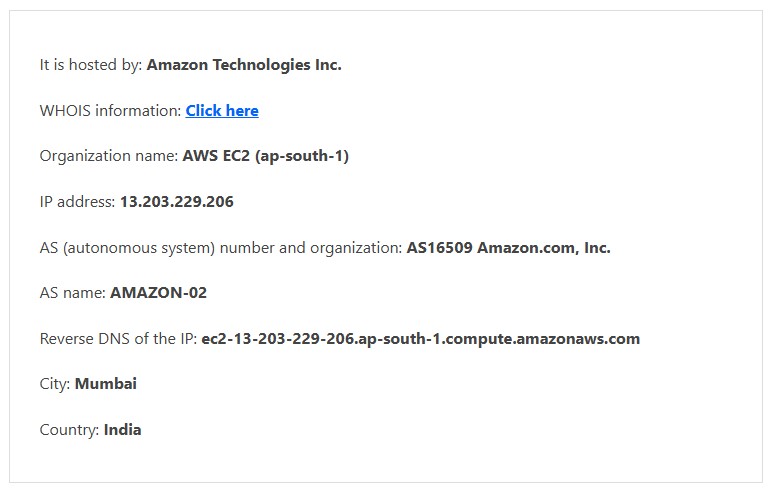Click the "Organization name:" label
778x496 pixels.
click(109, 156)
